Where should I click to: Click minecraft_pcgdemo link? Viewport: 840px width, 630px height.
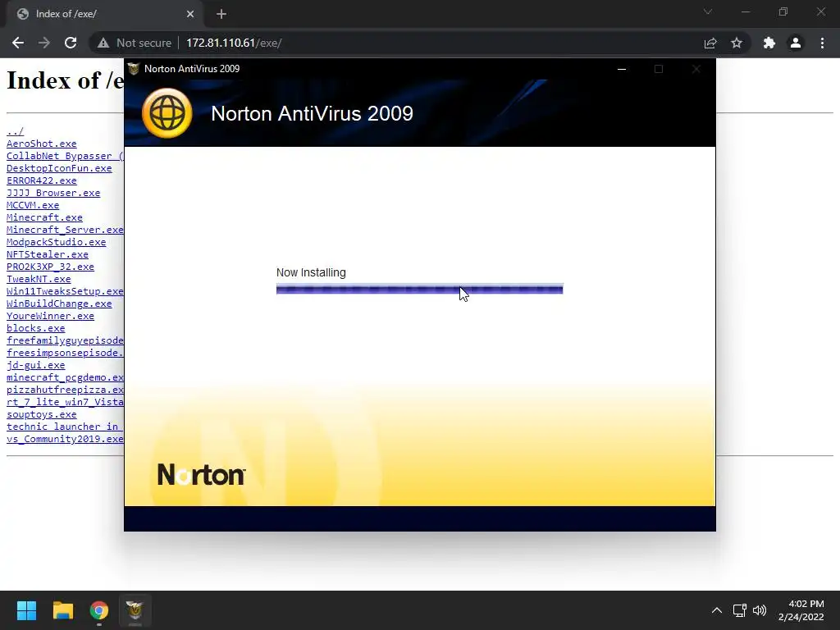click(x=65, y=377)
